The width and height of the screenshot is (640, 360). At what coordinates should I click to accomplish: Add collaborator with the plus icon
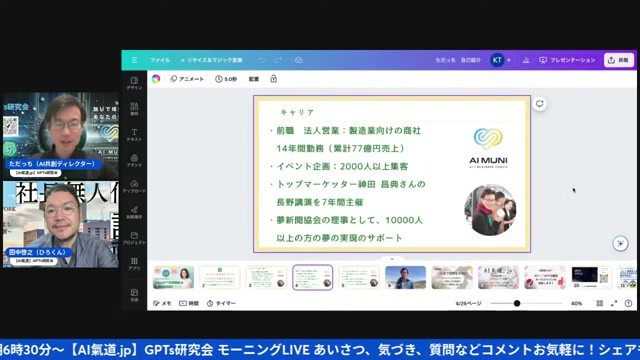click(509, 60)
